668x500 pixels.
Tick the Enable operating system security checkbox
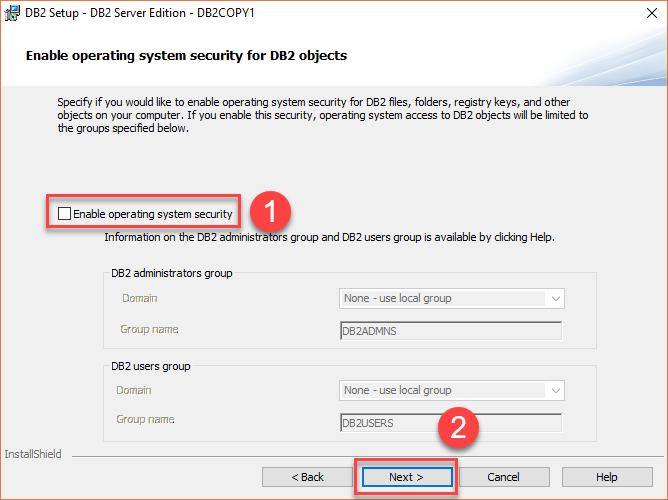click(x=64, y=213)
